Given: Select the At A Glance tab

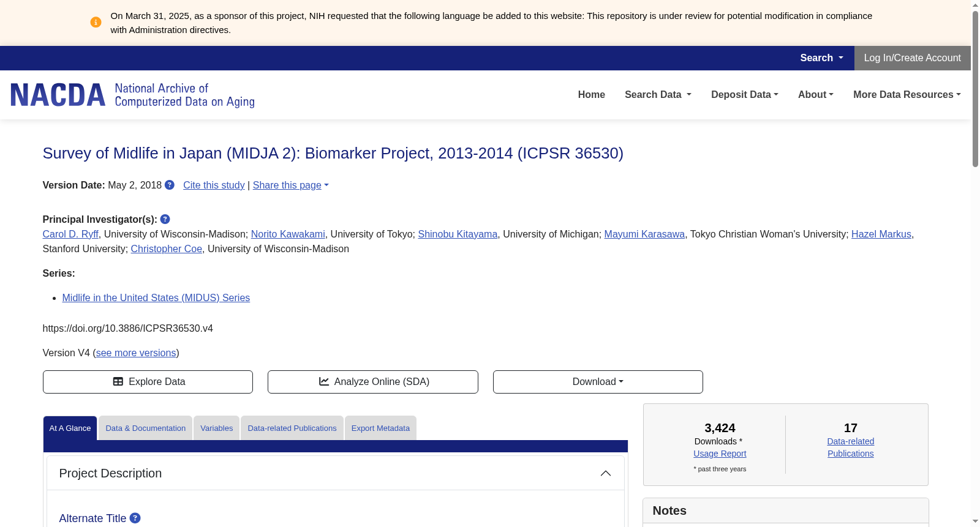Looking at the screenshot, I should tap(70, 428).
